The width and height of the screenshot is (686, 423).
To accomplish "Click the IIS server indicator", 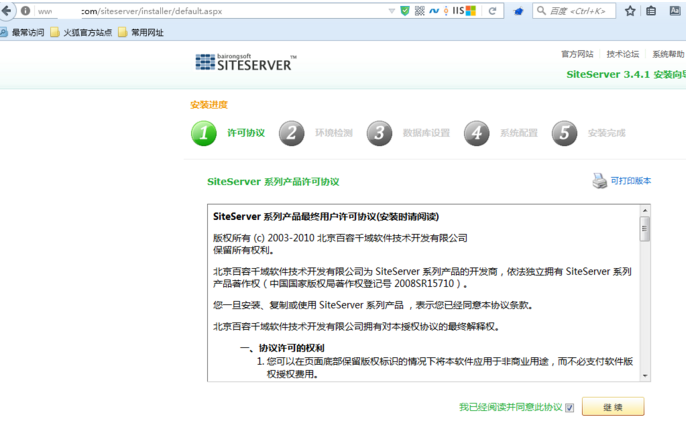I will [458, 10].
